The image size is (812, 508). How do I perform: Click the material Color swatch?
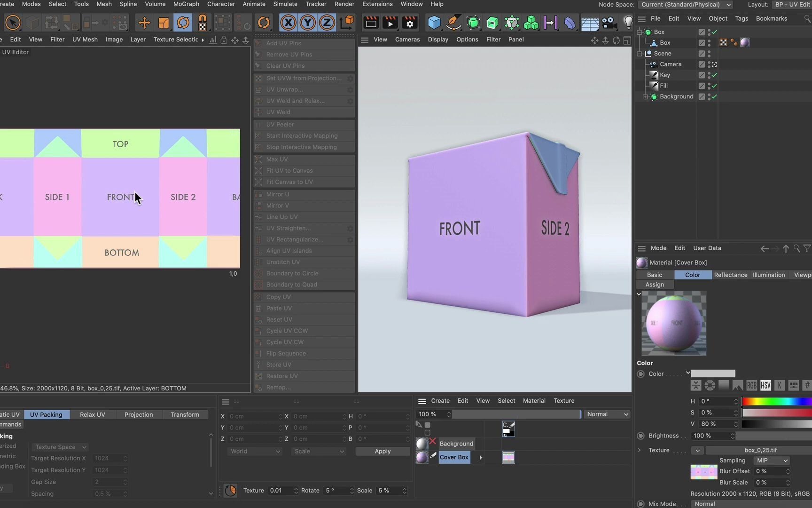713,373
